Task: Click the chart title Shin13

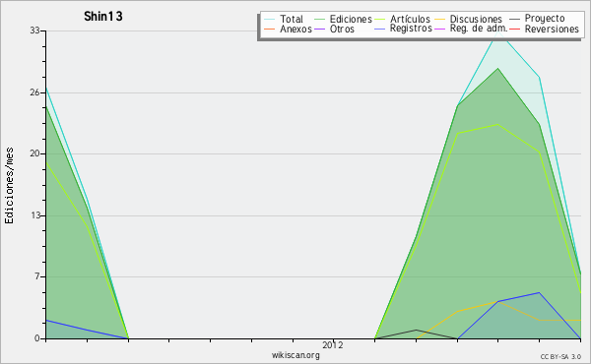Action: pyautogui.click(x=102, y=16)
